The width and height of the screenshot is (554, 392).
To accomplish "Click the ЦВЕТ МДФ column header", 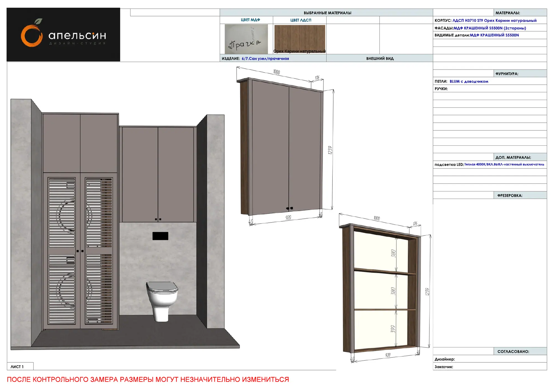I will click(x=250, y=20).
